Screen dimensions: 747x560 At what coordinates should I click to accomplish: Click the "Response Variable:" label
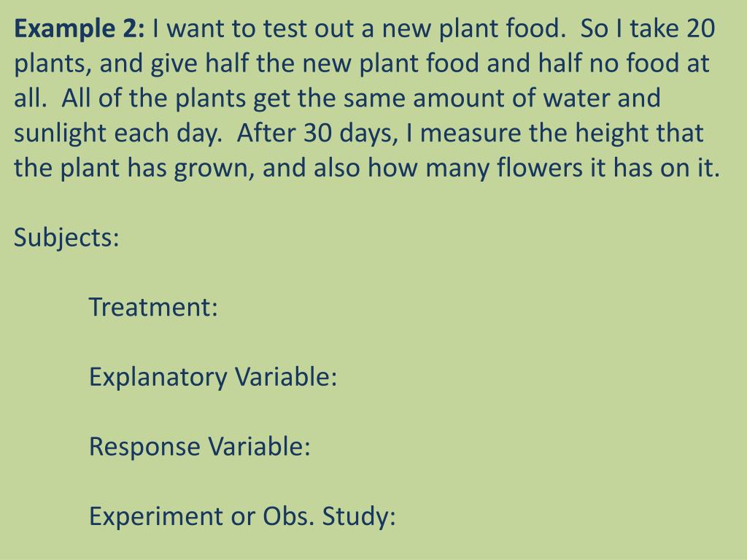coord(200,446)
